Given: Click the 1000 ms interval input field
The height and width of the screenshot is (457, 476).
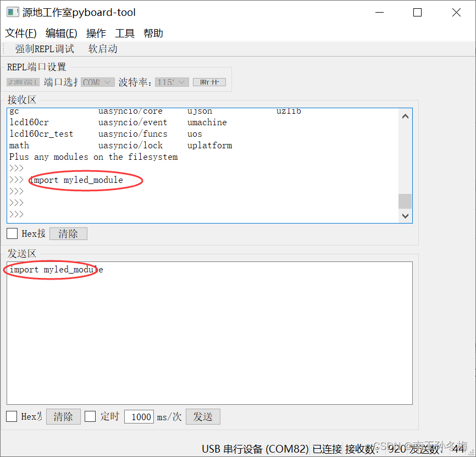Looking at the screenshot, I should point(139,416).
